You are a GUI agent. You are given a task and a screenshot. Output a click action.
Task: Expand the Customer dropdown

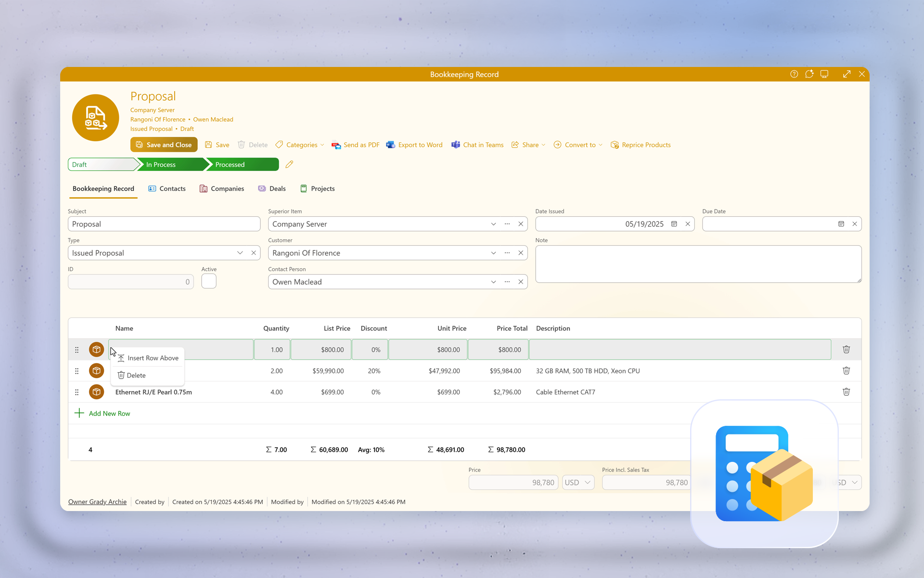[493, 253]
